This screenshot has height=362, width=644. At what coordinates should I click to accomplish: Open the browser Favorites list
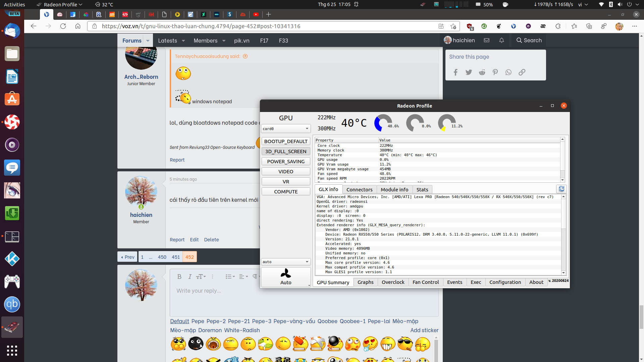coord(574,26)
